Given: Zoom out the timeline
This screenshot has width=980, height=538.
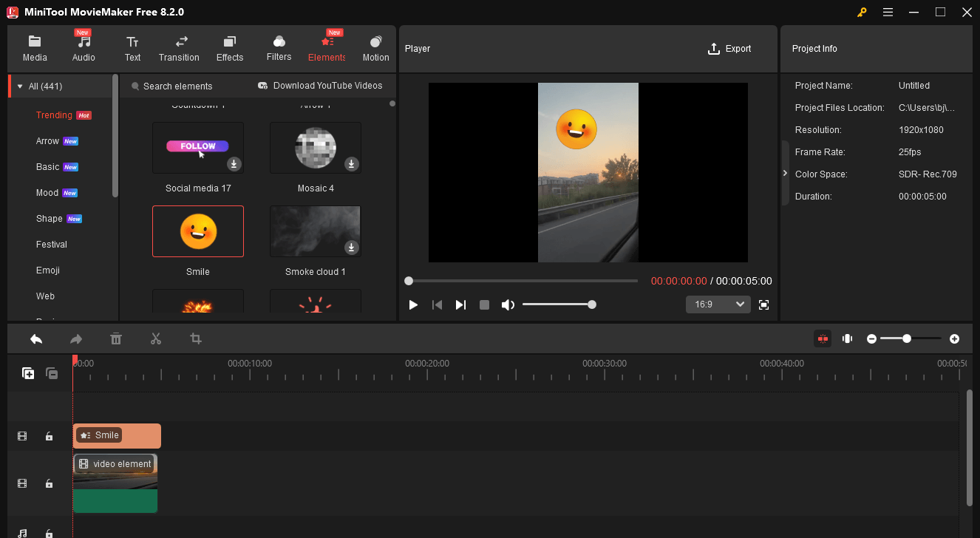Looking at the screenshot, I should [872, 338].
